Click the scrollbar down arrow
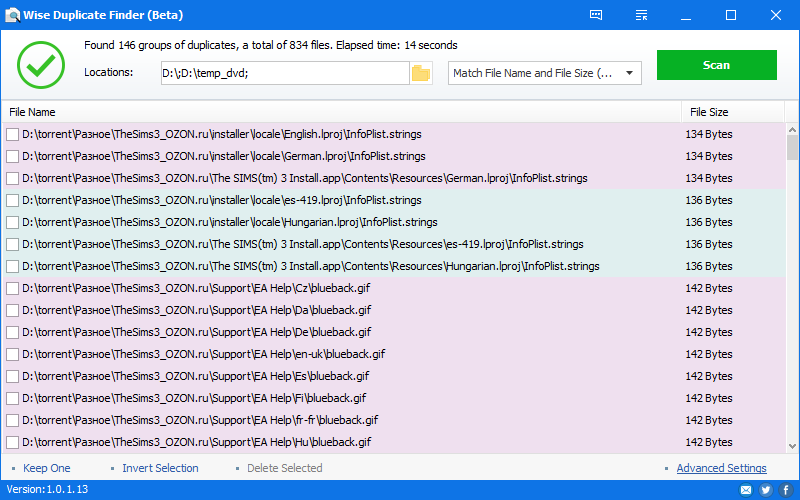 [792, 446]
